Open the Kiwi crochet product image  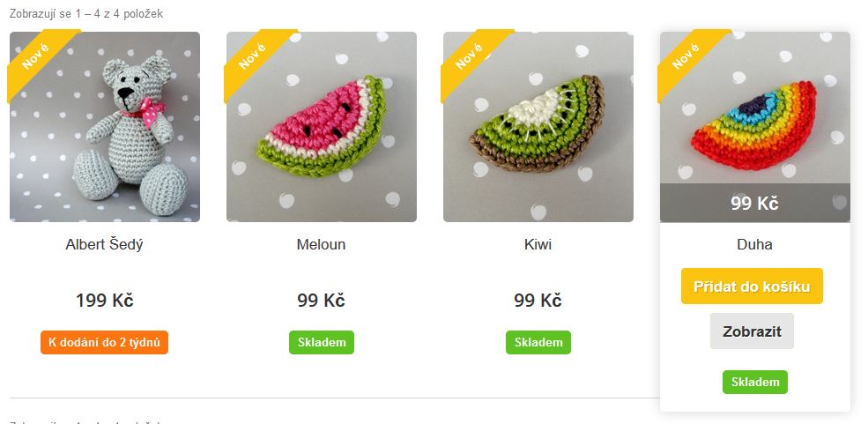pyautogui.click(x=538, y=127)
